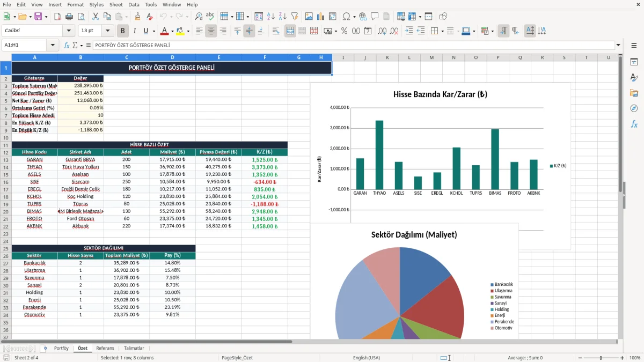Viewport: 644px width, 362px height.
Task: Toggle Left-To-Right text direction
Action: [503, 31]
